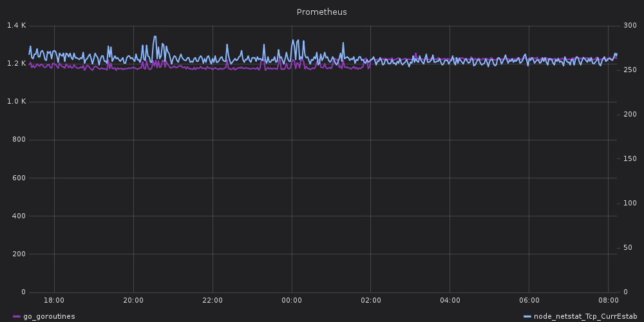Select the 18:00 time axis label
644x322 pixels.
pyautogui.click(x=54, y=301)
